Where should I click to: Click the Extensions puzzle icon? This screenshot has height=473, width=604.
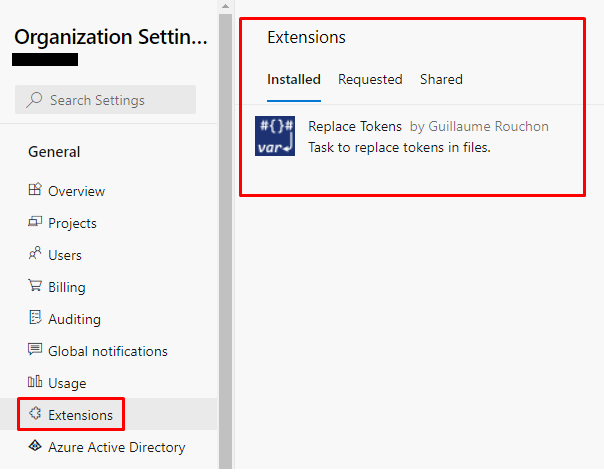click(35, 414)
